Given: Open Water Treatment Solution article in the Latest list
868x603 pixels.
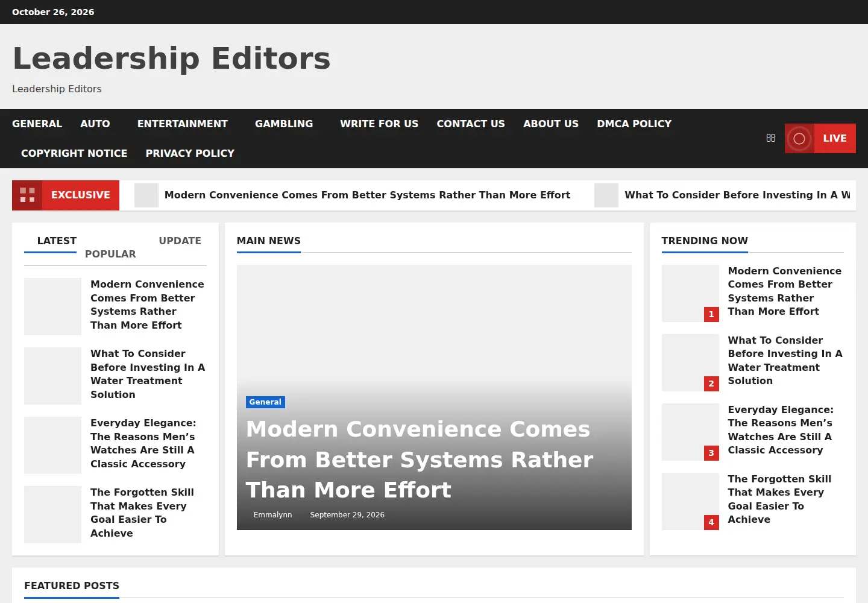Looking at the screenshot, I should 148,374.
